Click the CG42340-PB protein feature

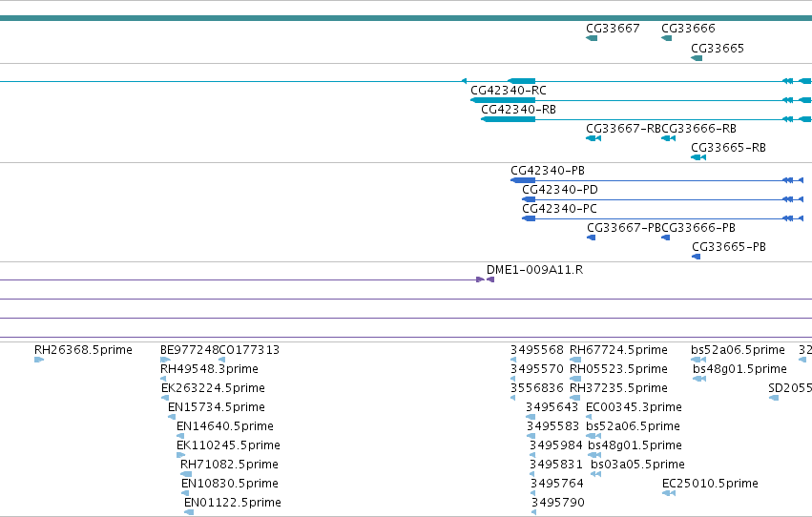point(548,171)
